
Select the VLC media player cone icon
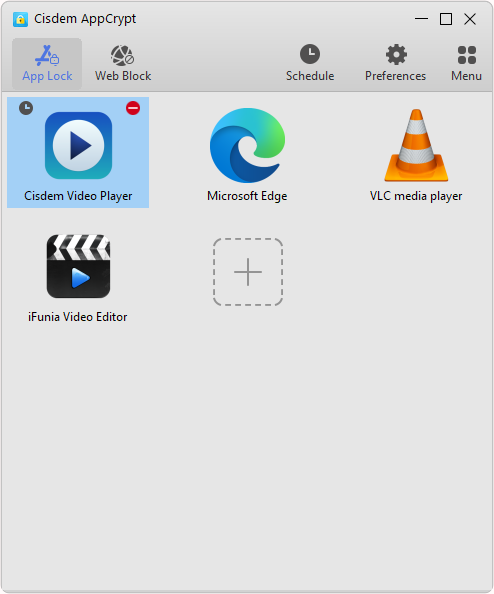[416, 145]
